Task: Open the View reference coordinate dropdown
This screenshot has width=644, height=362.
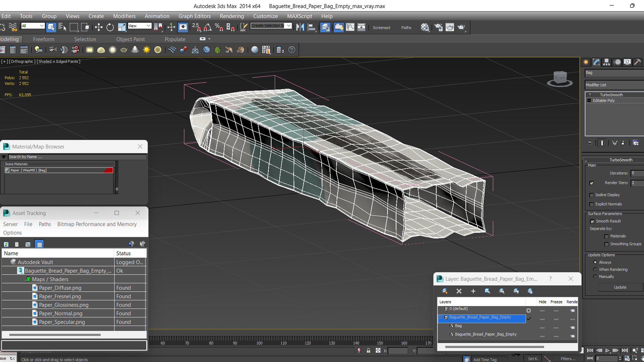Action: pyautogui.click(x=140, y=26)
